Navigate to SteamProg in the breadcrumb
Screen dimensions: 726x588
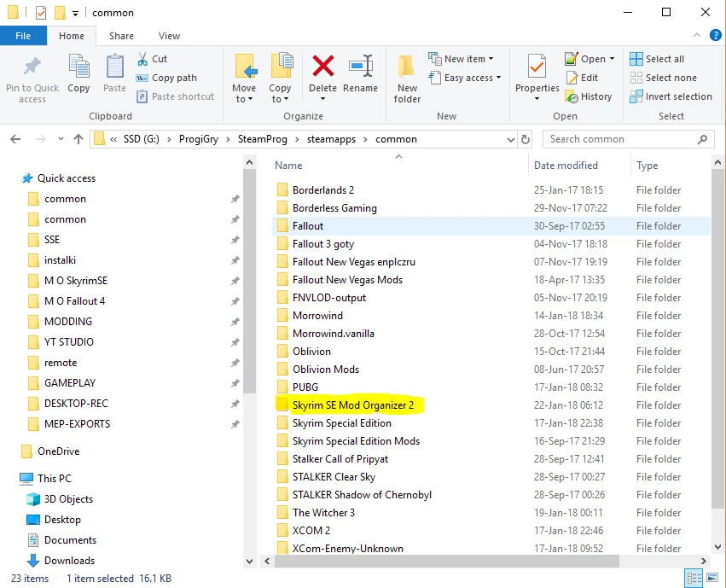[263, 139]
